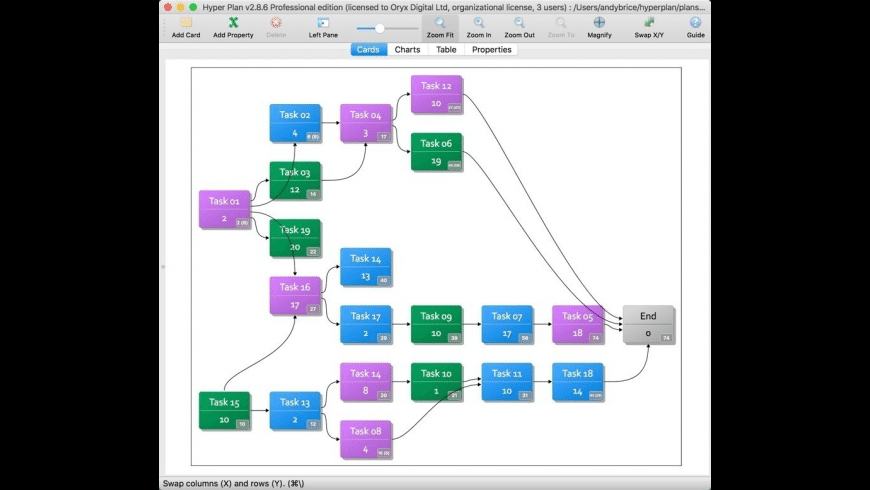Click the Add Property toolbar icon
Screen dimensions: 870x490
coord(233,23)
